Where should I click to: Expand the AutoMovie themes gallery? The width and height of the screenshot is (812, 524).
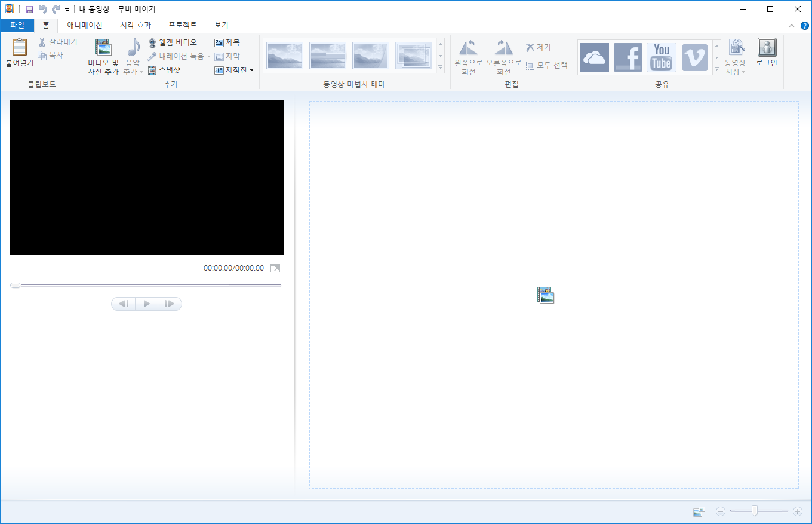tap(441, 68)
